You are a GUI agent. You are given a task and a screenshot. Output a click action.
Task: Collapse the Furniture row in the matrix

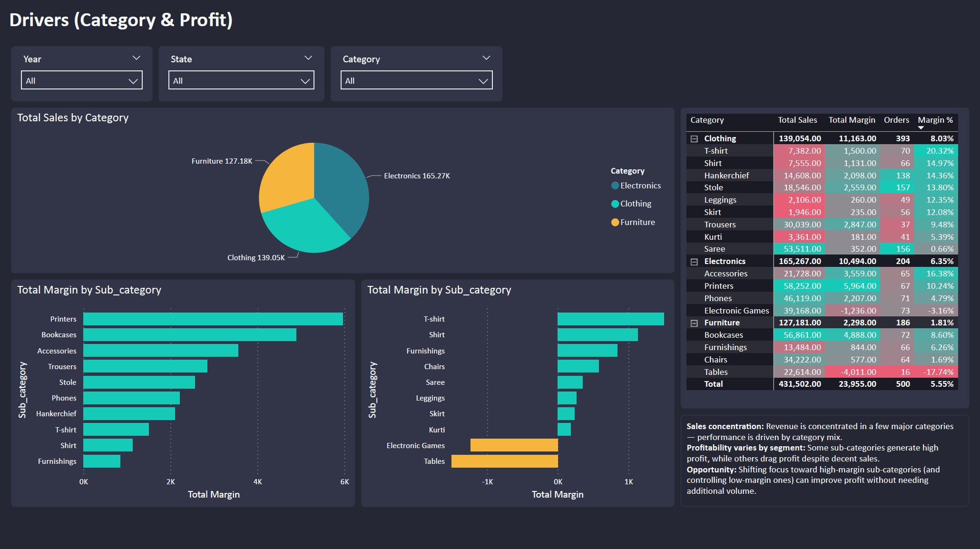[x=693, y=322]
